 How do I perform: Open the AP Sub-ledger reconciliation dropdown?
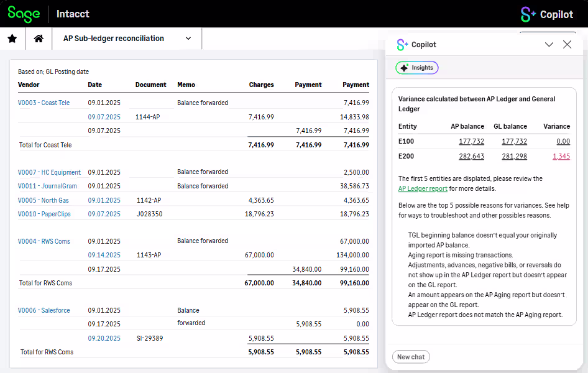[188, 39]
